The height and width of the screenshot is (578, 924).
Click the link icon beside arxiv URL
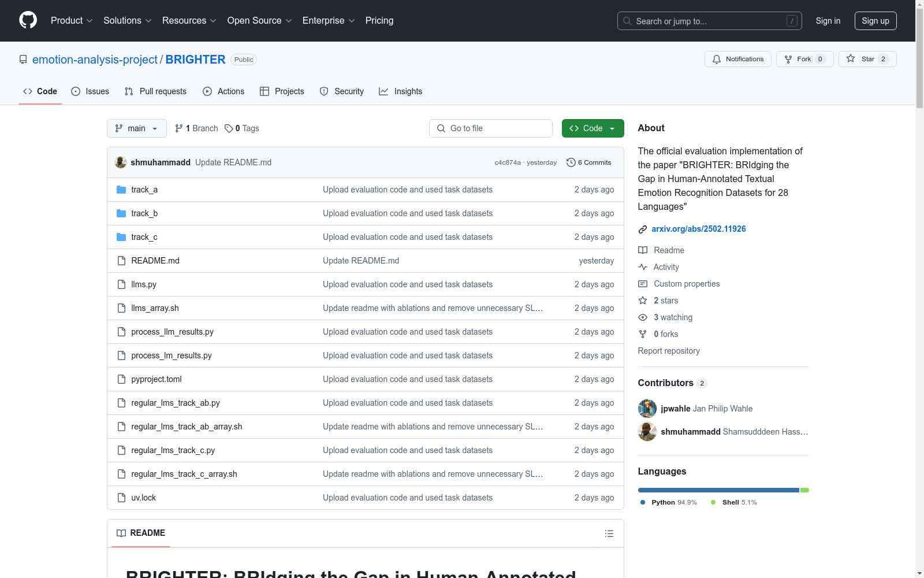click(643, 229)
